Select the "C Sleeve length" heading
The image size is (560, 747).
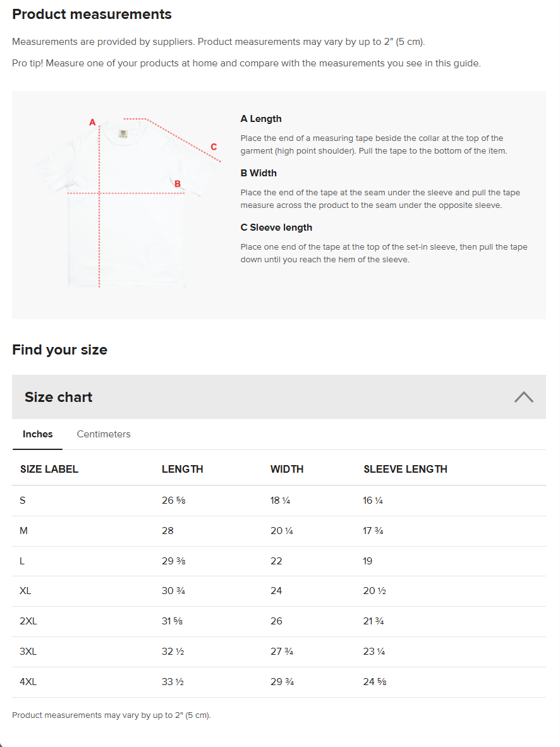click(x=276, y=228)
